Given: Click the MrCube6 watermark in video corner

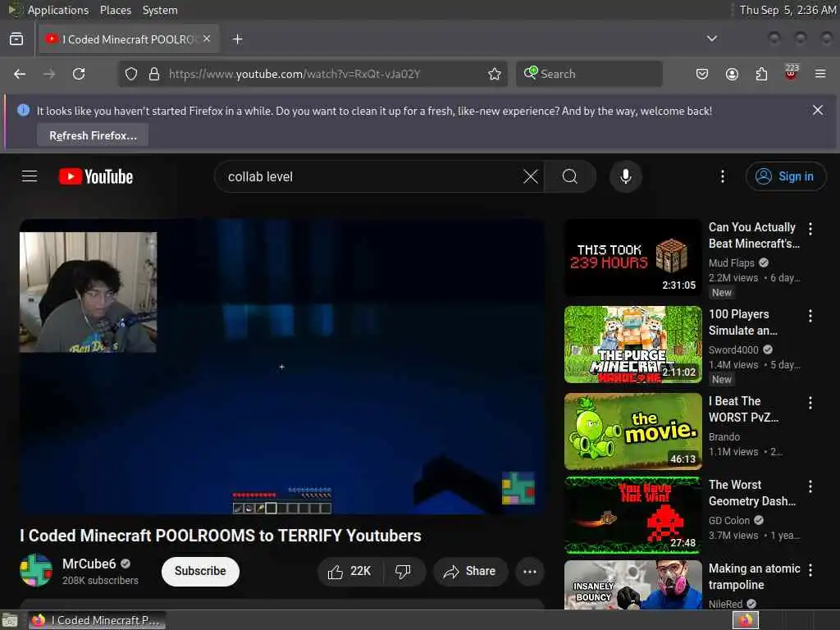Looking at the screenshot, I should [518, 488].
